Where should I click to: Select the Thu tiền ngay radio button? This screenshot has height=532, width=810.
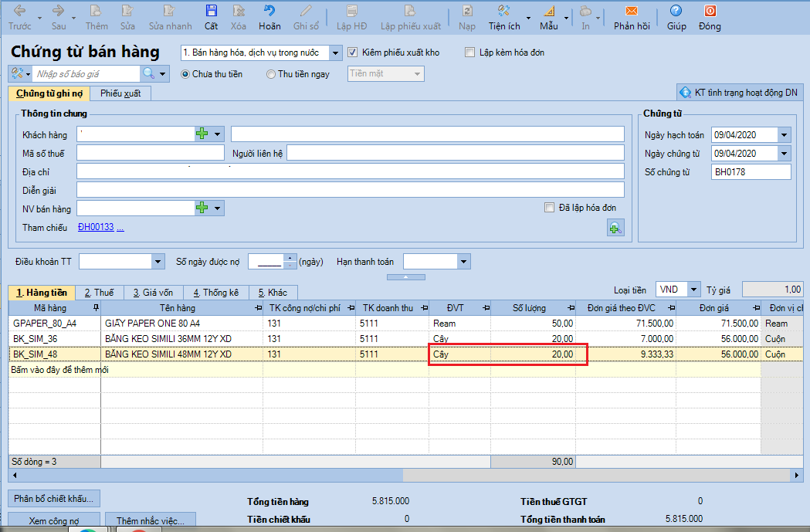(x=270, y=74)
